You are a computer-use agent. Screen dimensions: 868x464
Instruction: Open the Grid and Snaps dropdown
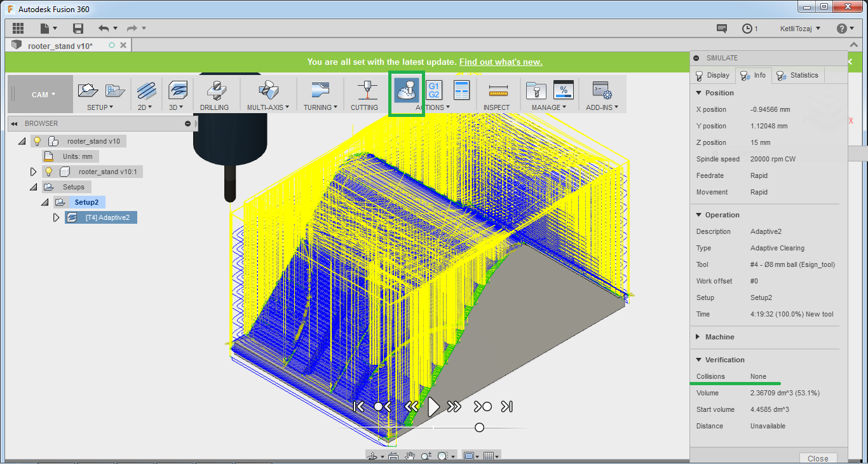(491, 456)
